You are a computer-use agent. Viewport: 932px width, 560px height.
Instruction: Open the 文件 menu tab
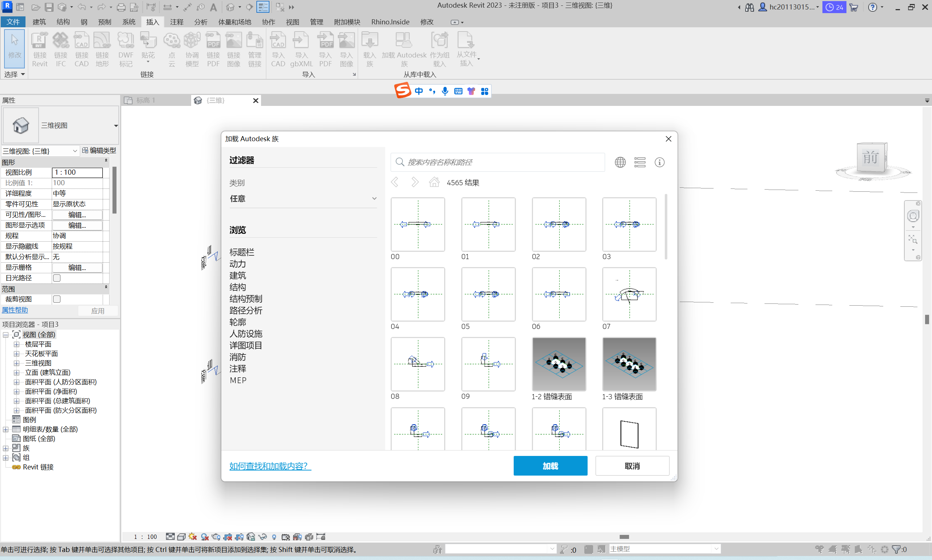coord(13,22)
